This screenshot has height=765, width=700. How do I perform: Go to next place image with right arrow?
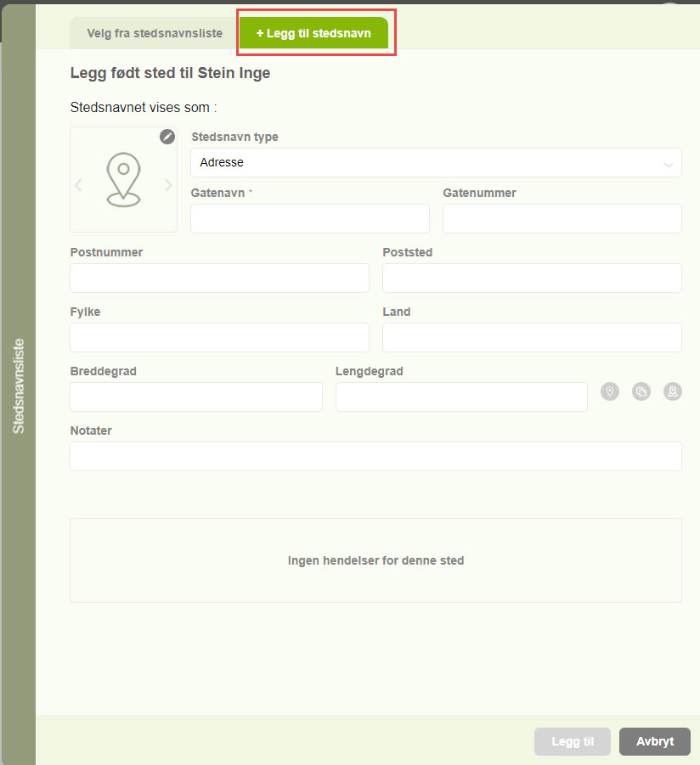click(168, 185)
